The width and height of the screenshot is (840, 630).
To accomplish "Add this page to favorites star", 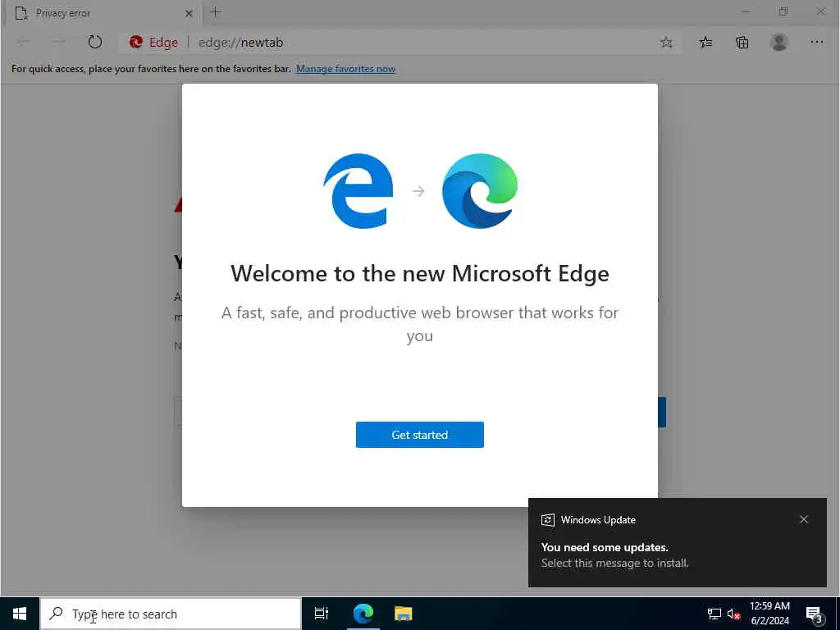I will (666, 43).
